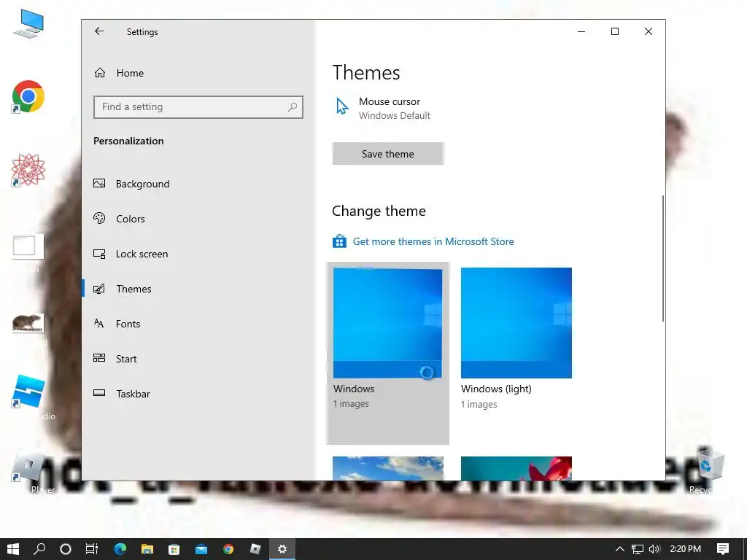Select the blank white file desktop icon

[28, 246]
